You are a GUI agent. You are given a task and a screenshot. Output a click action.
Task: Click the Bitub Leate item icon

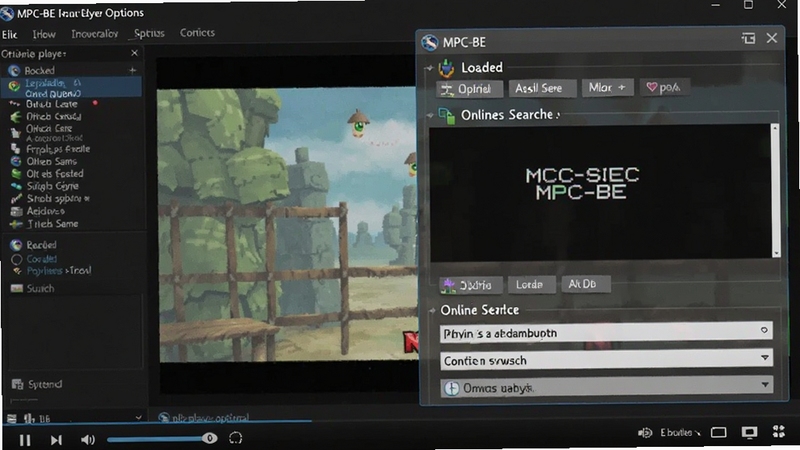14,104
